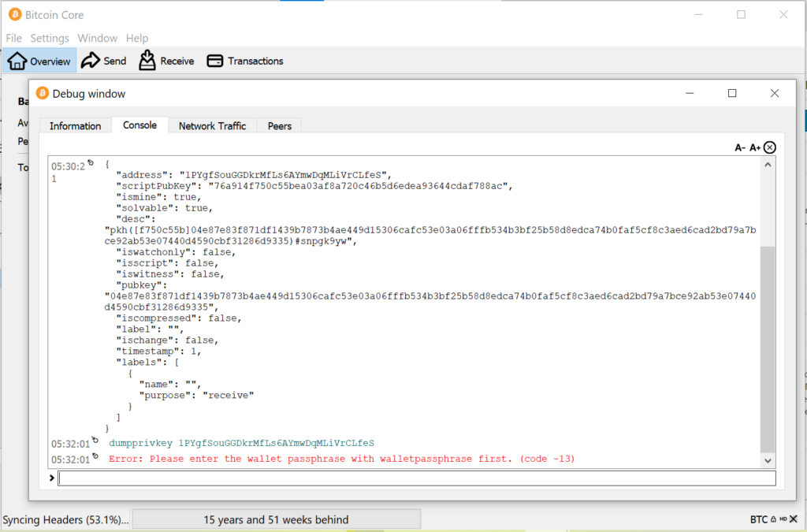Screen dimensions: 807x532
Task: Decrease console font size with A-
Action: 740,147
